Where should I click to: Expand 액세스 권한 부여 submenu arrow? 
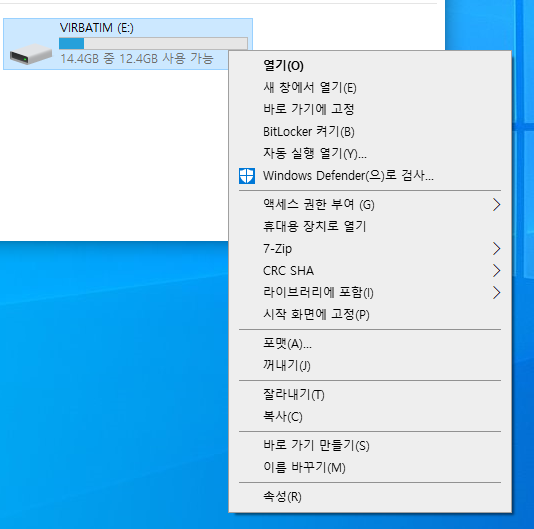click(497, 205)
